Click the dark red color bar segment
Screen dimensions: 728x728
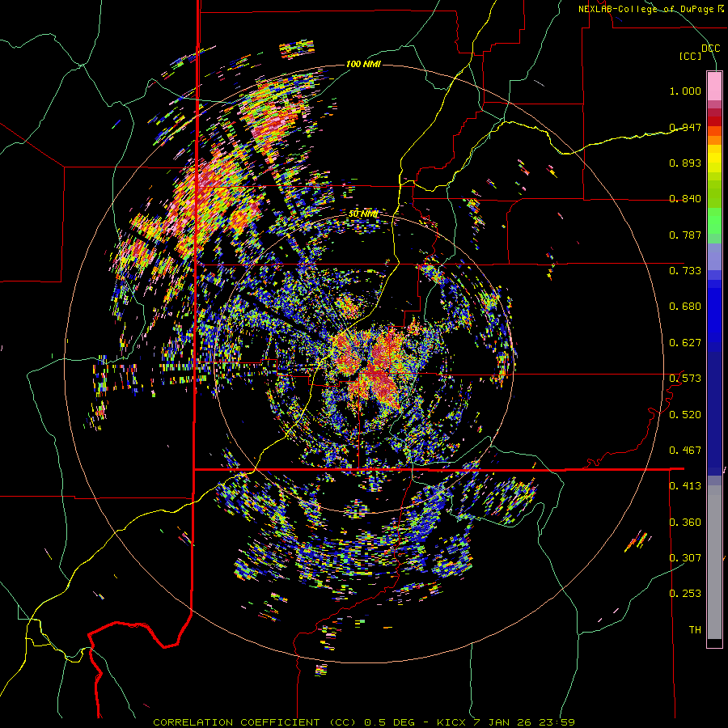[714, 121]
